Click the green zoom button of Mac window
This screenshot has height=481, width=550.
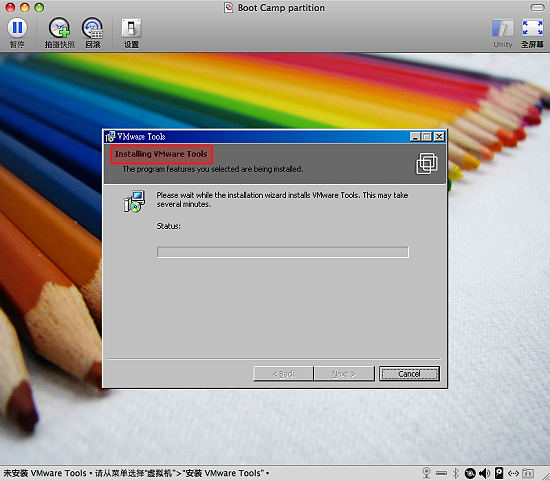pyautogui.click(x=39, y=7)
